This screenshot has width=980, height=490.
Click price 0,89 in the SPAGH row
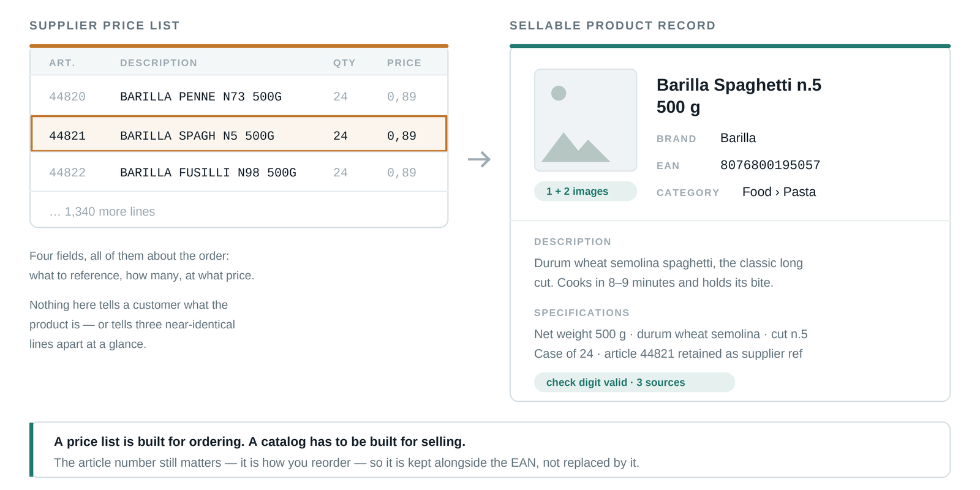point(402,136)
